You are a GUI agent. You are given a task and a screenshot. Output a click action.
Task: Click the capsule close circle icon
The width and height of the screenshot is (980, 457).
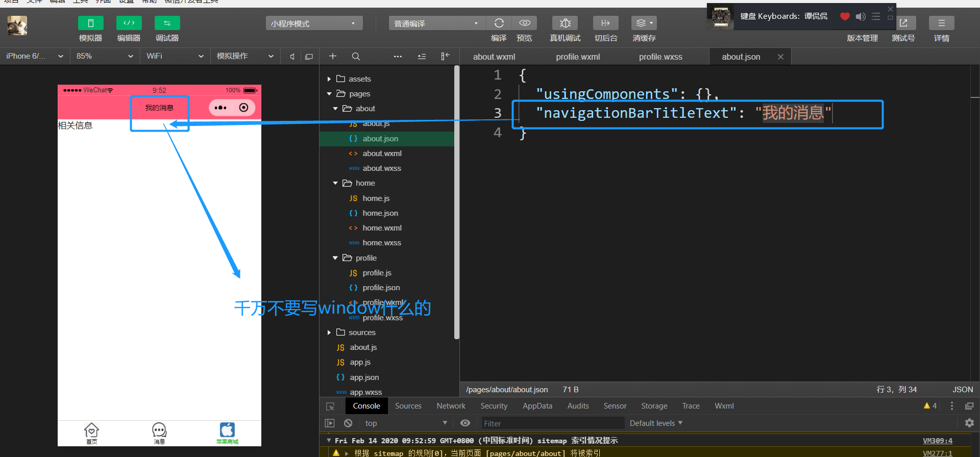coord(244,108)
